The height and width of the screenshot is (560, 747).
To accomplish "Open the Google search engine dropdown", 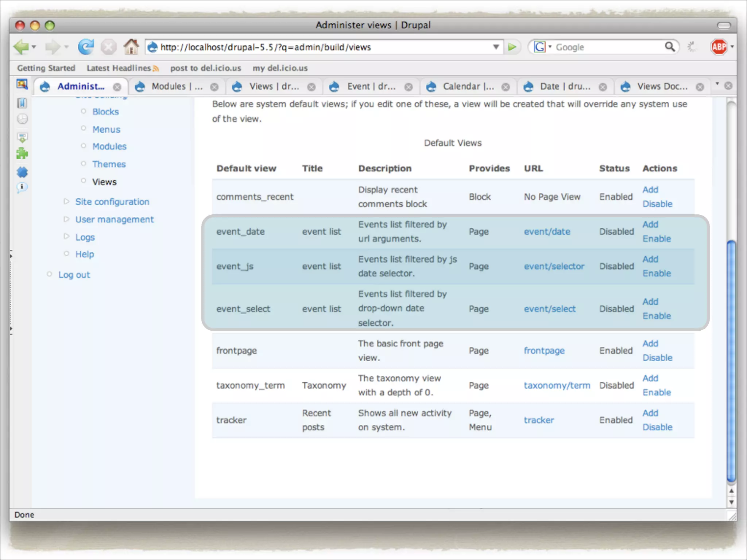I will click(x=543, y=47).
